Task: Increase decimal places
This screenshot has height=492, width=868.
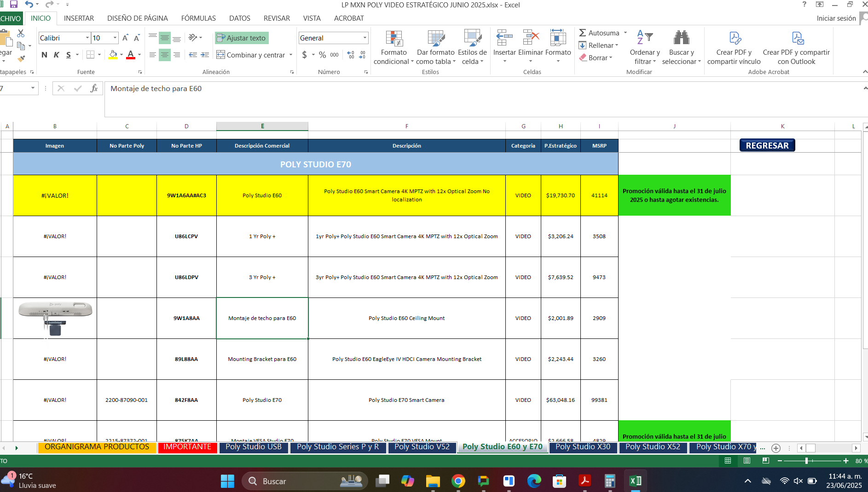Action: click(x=351, y=55)
